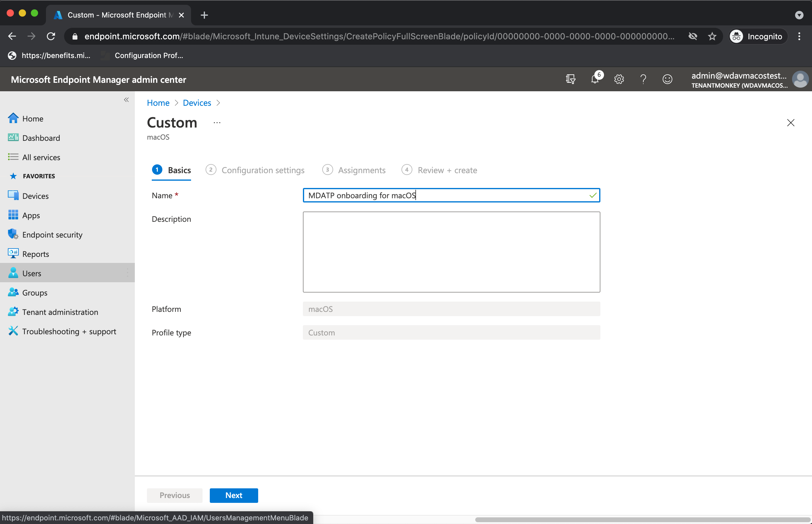
Task: Click the account avatar picture
Action: coord(800,79)
